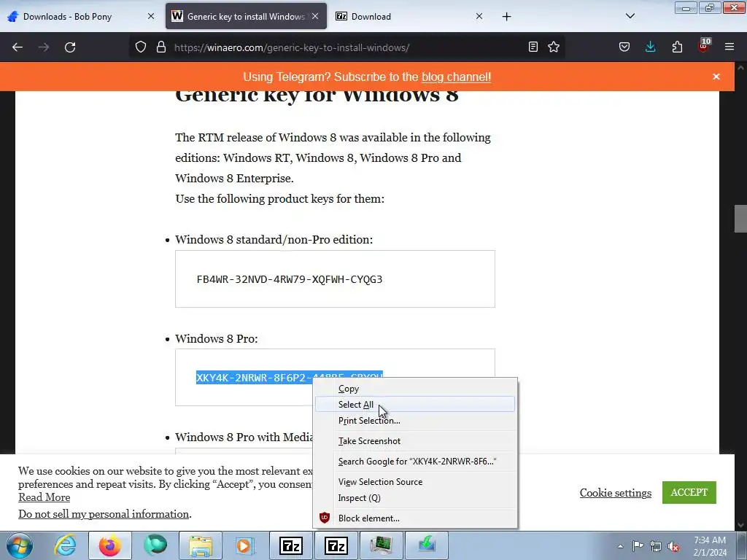Open the Windows Start button

click(x=19, y=545)
